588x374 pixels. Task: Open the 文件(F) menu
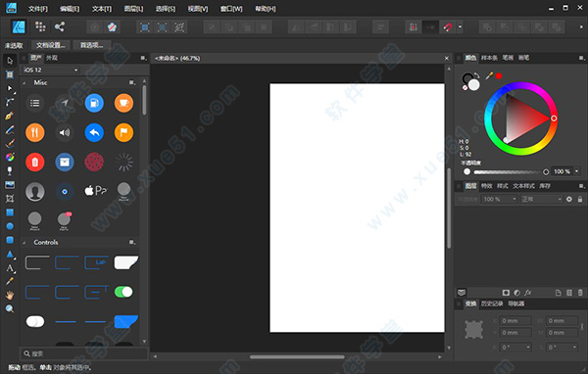click(x=38, y=9)
